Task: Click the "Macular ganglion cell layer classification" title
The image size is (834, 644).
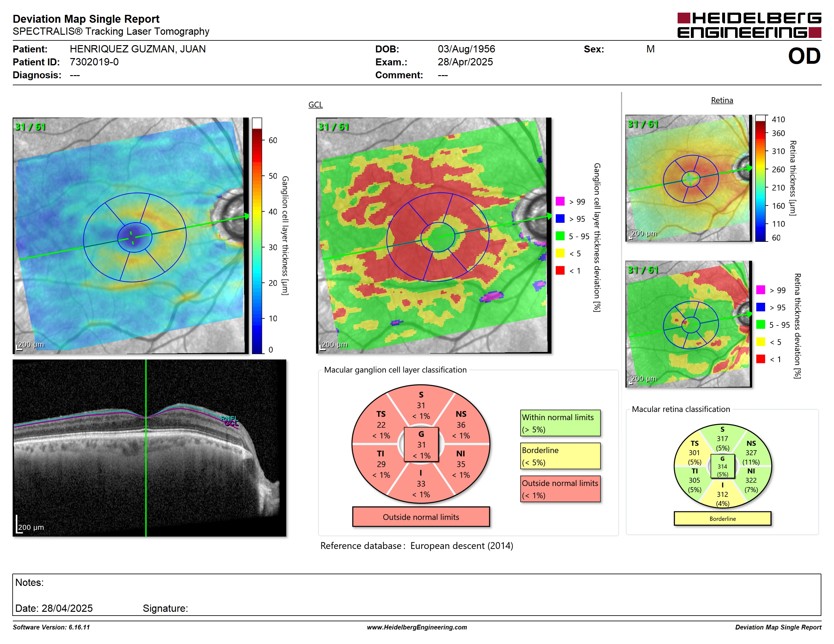Action: click(x=395, y=370)
